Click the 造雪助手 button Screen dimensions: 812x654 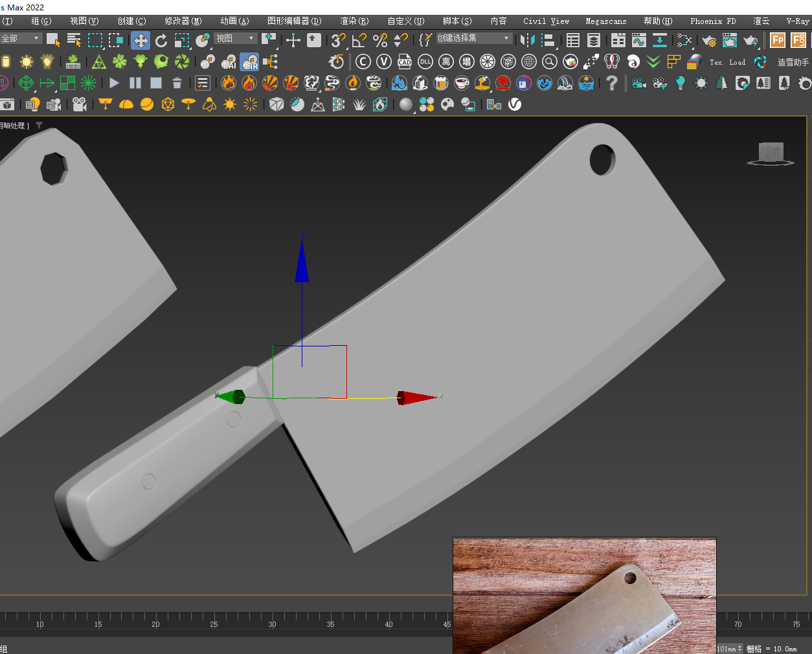pos(793,62)
